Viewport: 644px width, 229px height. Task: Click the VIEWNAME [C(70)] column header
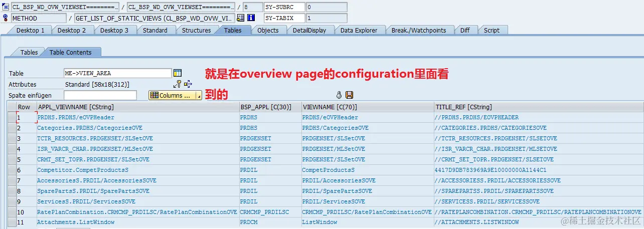pyautogui.click(x=368, y=107)
